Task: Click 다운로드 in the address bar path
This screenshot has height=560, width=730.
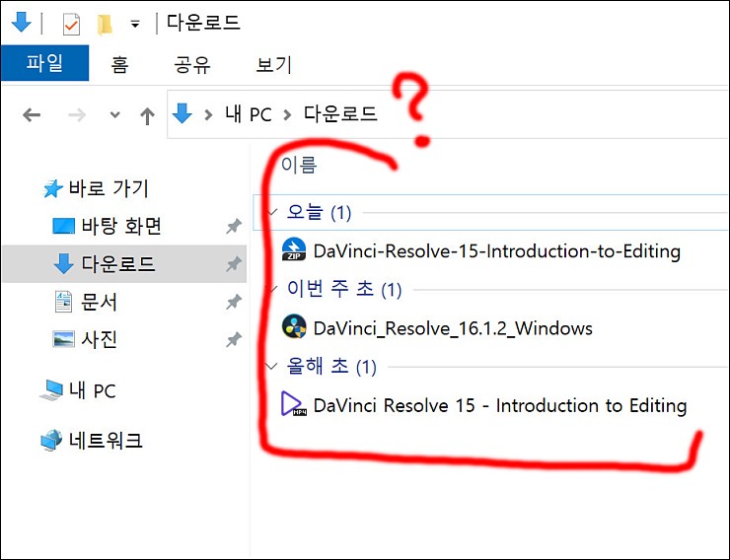Action: pos(340,114)
